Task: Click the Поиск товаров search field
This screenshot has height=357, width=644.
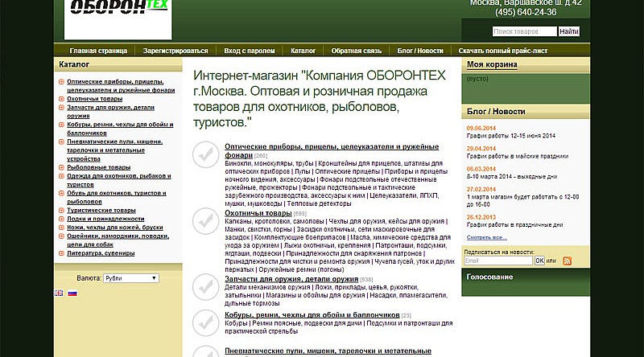Action: click(x=523, y=31)
